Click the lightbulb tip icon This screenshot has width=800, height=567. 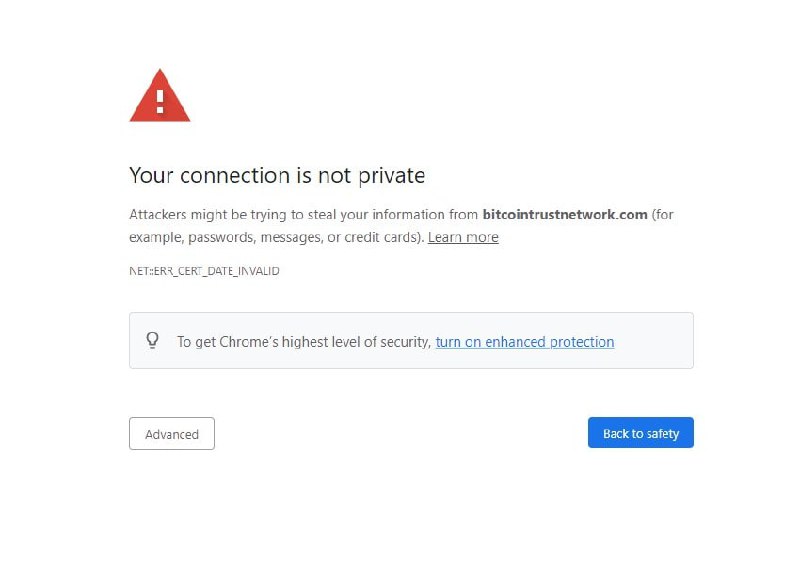pyautogui.click(x=153, y=340)
